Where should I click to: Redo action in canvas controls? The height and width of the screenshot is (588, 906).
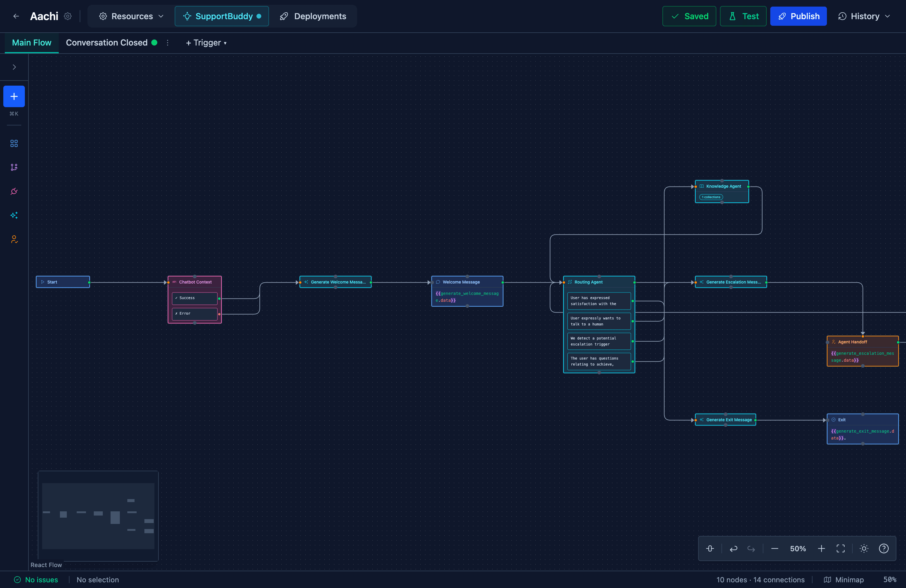pos(751,548)
